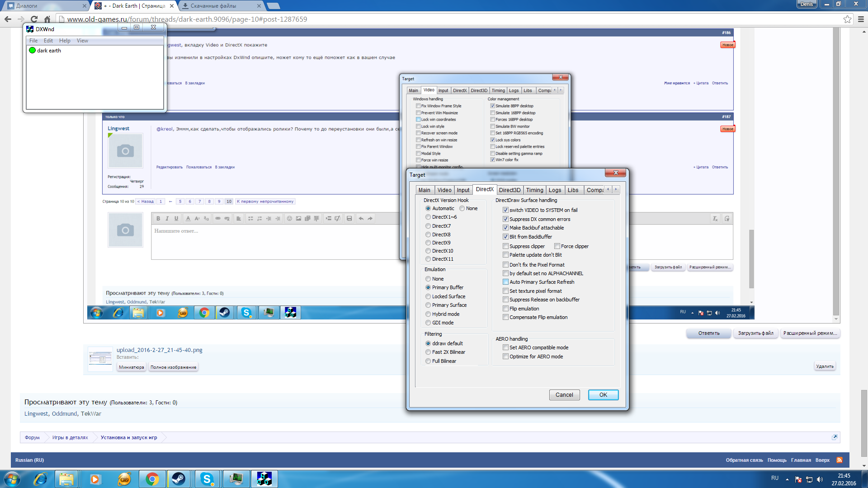868x488 pixels.
Task: Launch Internet Explorer from taskbar
Action: (x=40, y=479)
